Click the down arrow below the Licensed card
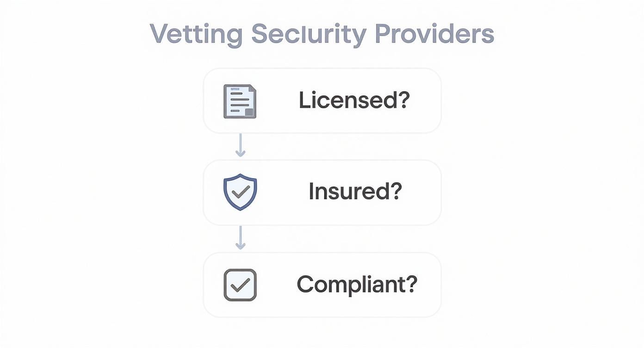The image size is (644, 348). click(x=240, y=146)
